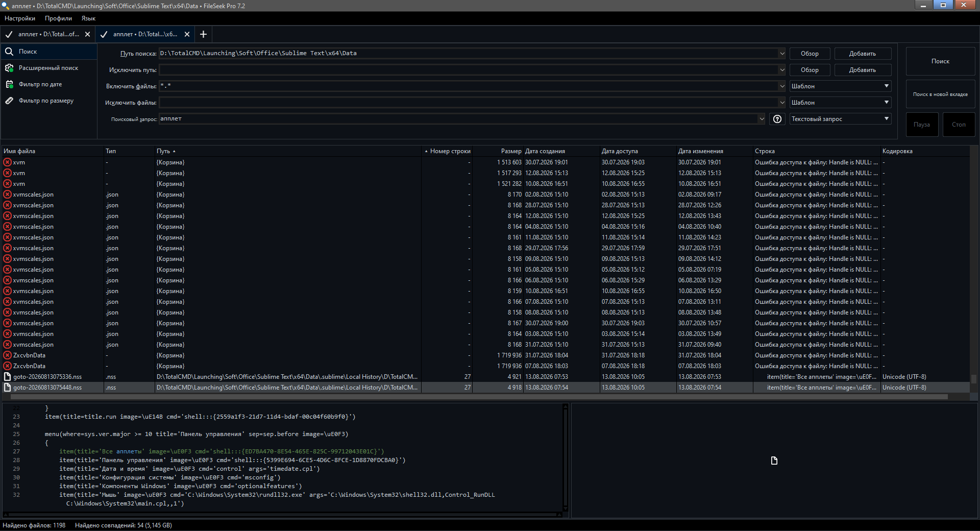Start the search with the Поиск button

[x=940, y=61]
